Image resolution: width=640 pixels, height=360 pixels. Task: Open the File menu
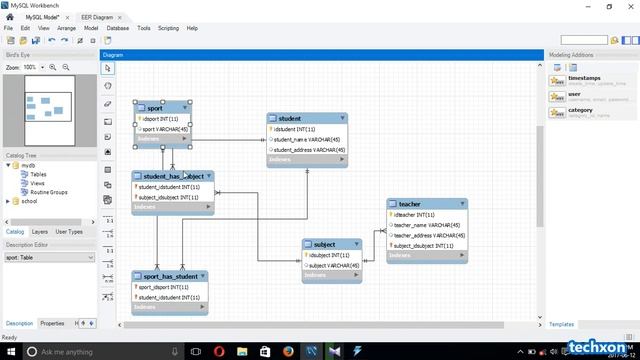[8, 28]
